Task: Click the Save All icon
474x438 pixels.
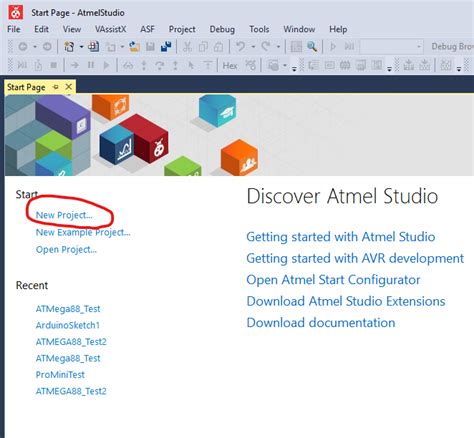Action: [166, 47]
